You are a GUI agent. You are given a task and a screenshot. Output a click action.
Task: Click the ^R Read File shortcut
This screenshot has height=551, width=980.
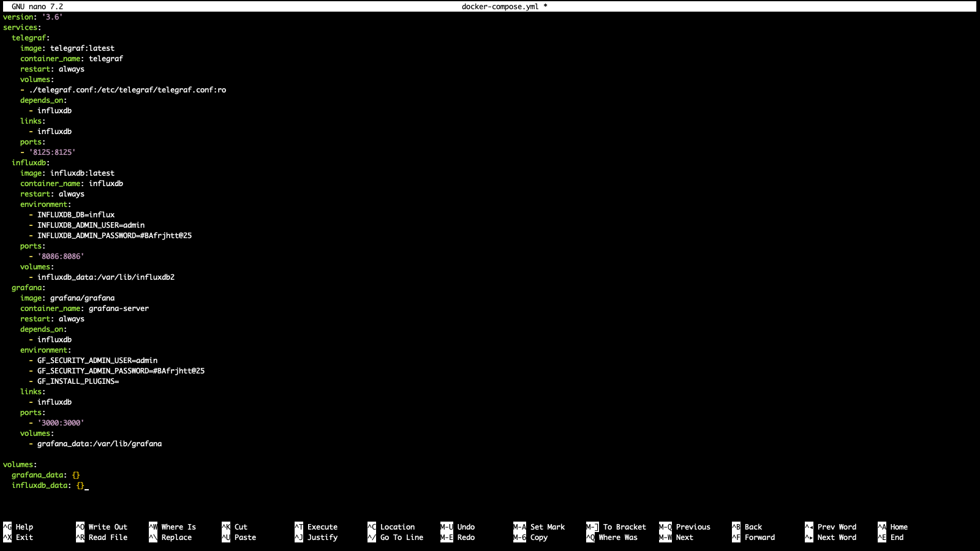pos(102,538)
